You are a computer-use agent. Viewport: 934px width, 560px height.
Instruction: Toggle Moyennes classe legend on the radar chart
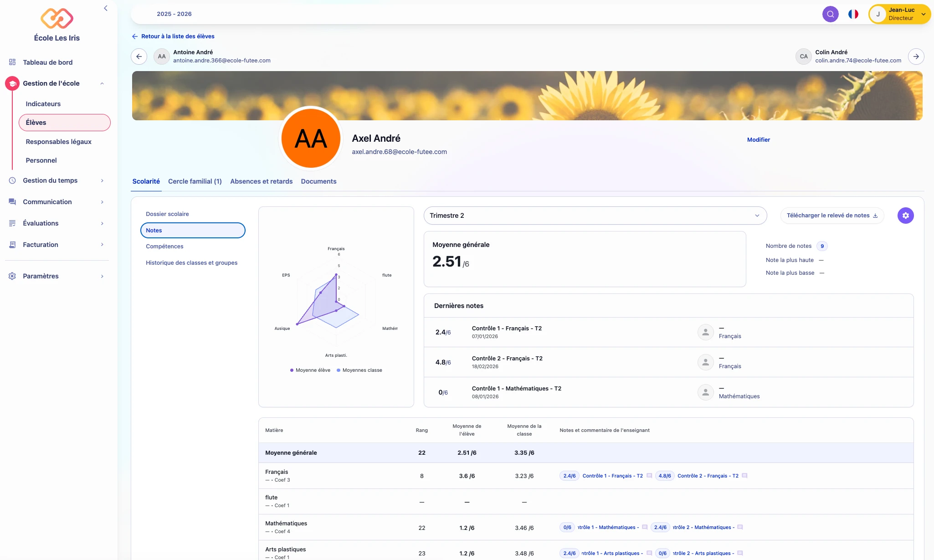(359, 370)
